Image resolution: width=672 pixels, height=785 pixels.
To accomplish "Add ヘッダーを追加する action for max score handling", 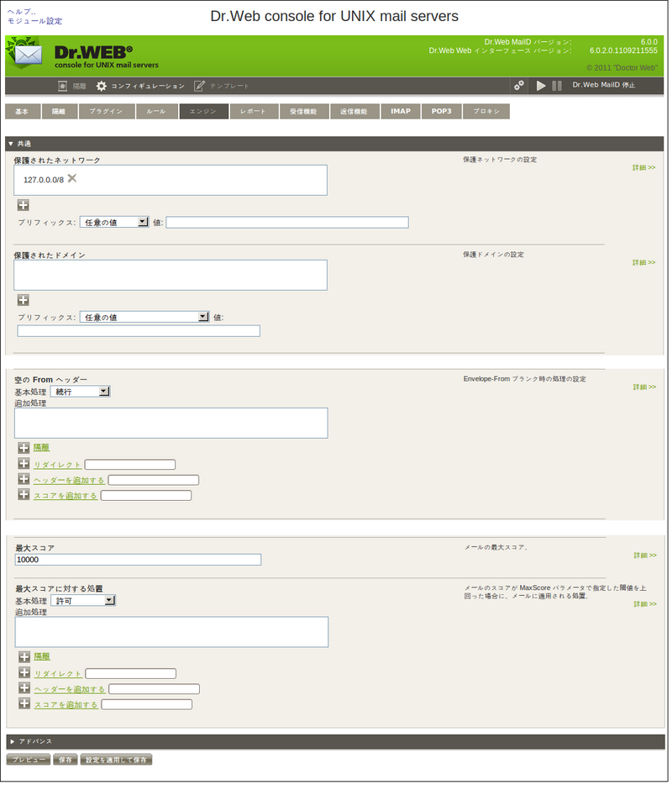I will [x=24, y=688].
